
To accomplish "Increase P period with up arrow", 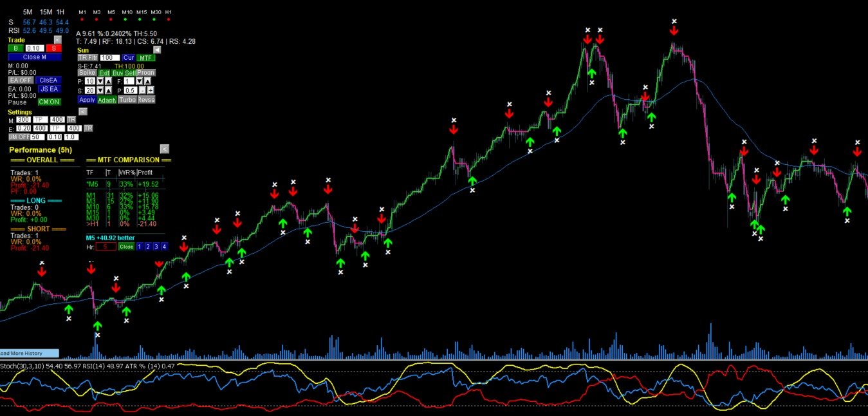I will coord(107,81).
